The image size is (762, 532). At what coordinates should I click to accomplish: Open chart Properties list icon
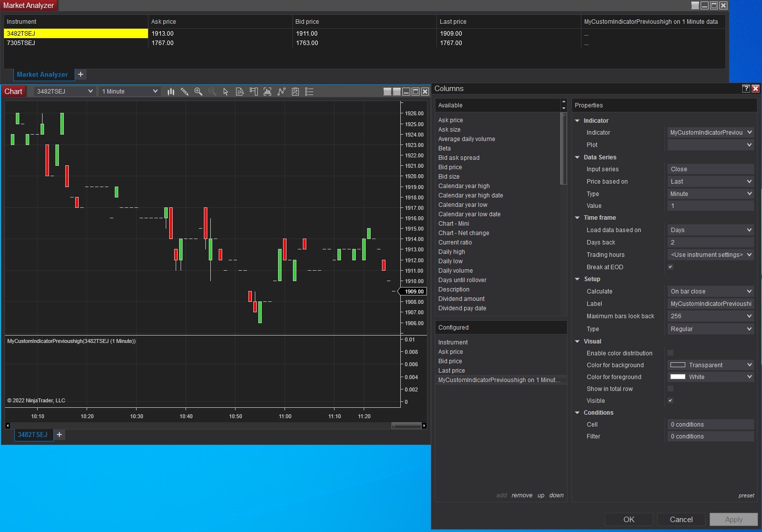309,92
